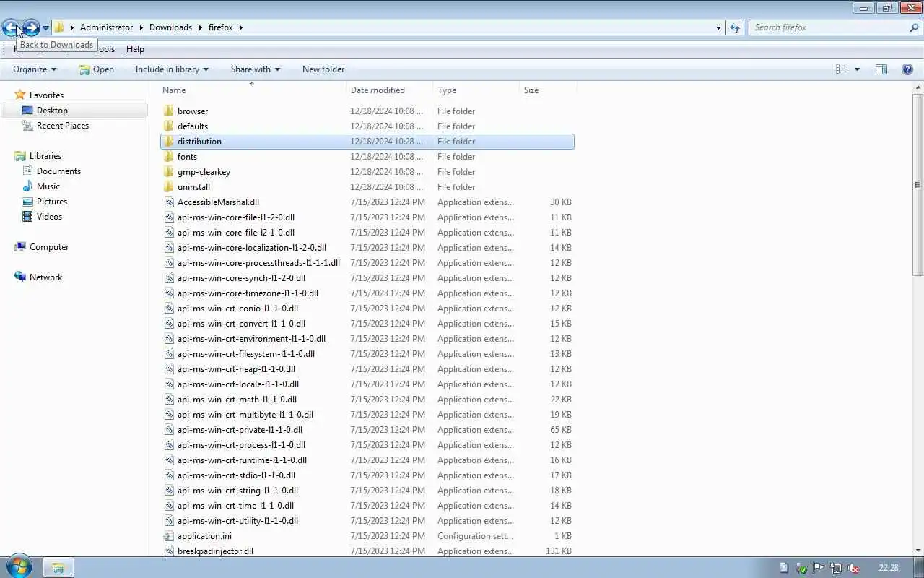The width and height of the screenshot is (924, 578).
Task: Toggle the preview pane icon
Action: [881, 69]
